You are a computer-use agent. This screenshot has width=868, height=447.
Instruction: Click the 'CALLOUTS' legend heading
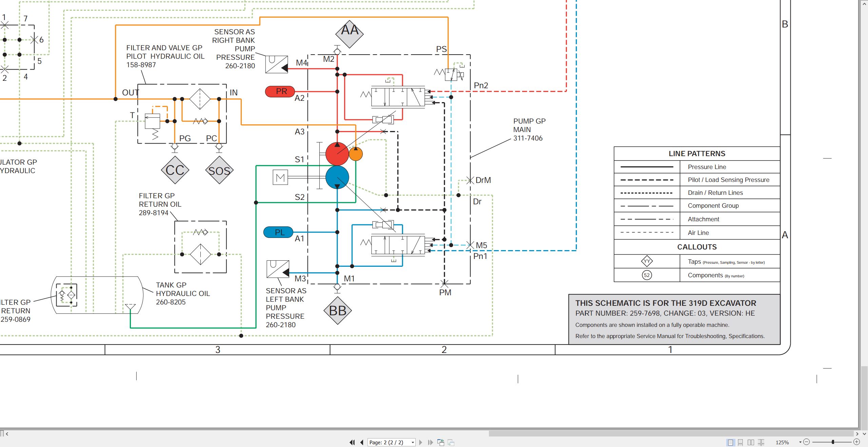click(697, 247)
